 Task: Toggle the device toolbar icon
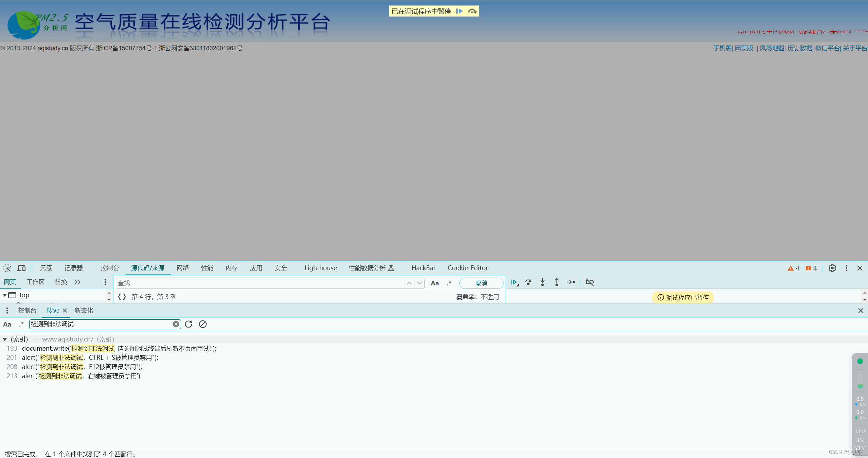[x=21, y=268]
